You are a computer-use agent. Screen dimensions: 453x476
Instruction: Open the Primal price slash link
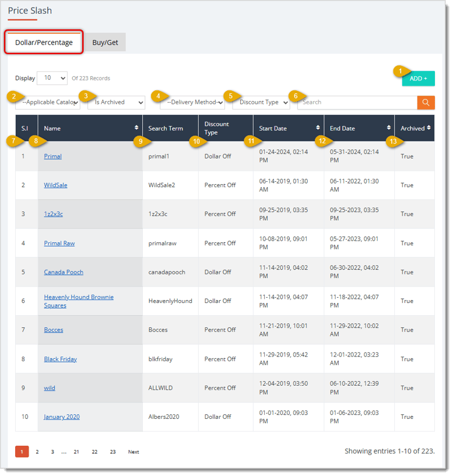tap(53, 156)
